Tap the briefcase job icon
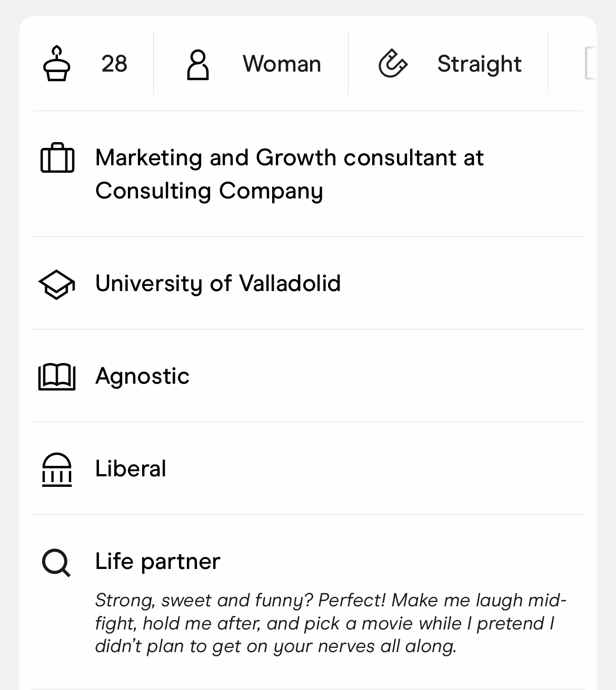The height and width of the screenshot is (690, 616). point(57,157)
